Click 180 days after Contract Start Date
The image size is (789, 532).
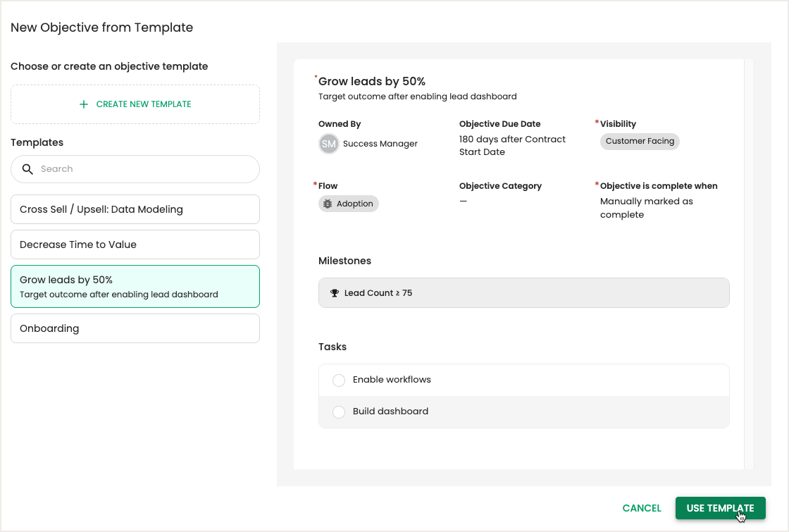pos(512,145)
